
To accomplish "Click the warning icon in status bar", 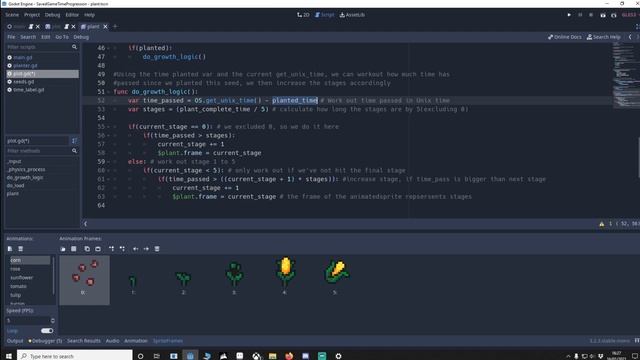I will [x=602, y=224].
